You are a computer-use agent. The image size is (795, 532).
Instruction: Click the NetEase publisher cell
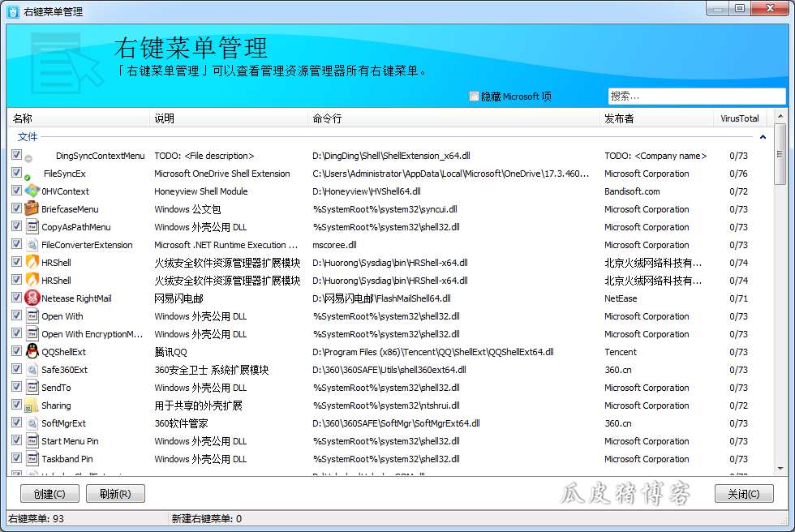click(x=621, y=298)
